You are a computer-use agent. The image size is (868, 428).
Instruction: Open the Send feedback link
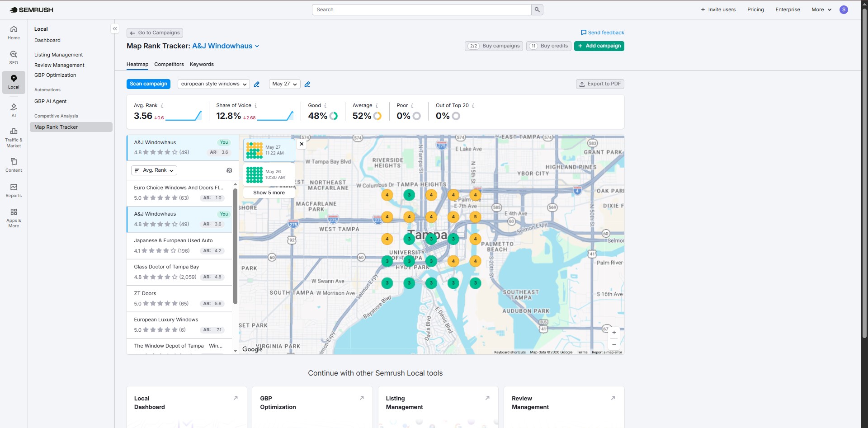click(602, 33)
